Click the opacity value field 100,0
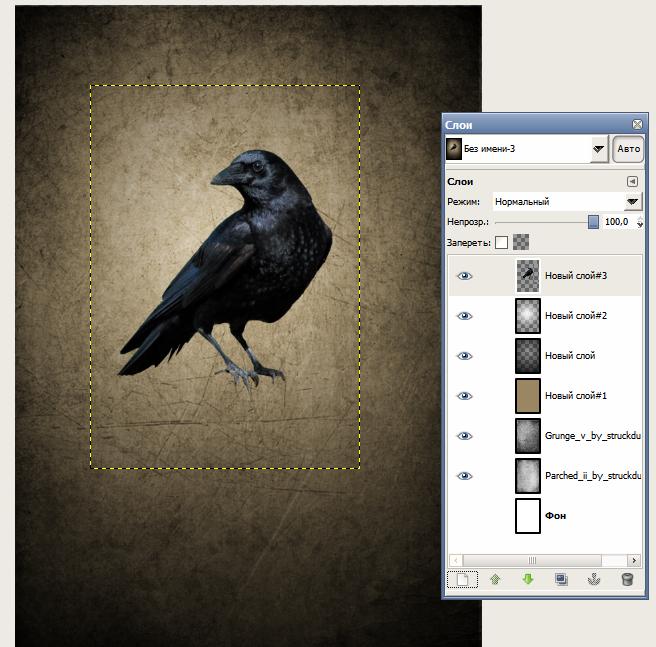The image size is (656, 647). (x=618, y=222)
